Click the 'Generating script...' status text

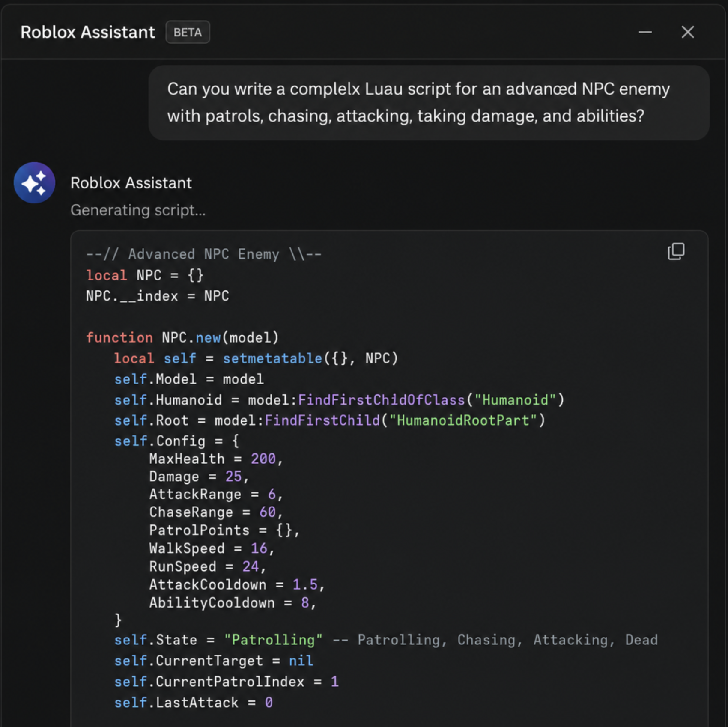coord(138,210)
